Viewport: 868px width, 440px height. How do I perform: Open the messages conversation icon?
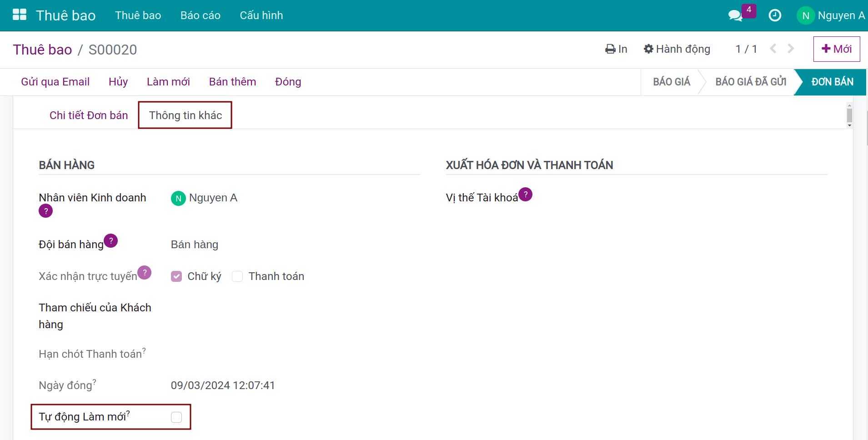735,15
